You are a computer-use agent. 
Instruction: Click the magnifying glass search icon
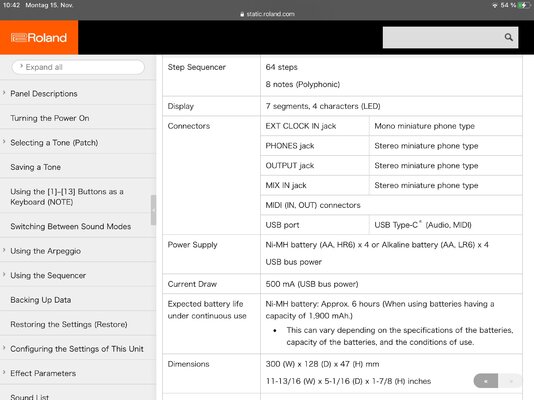click(508, 37)
